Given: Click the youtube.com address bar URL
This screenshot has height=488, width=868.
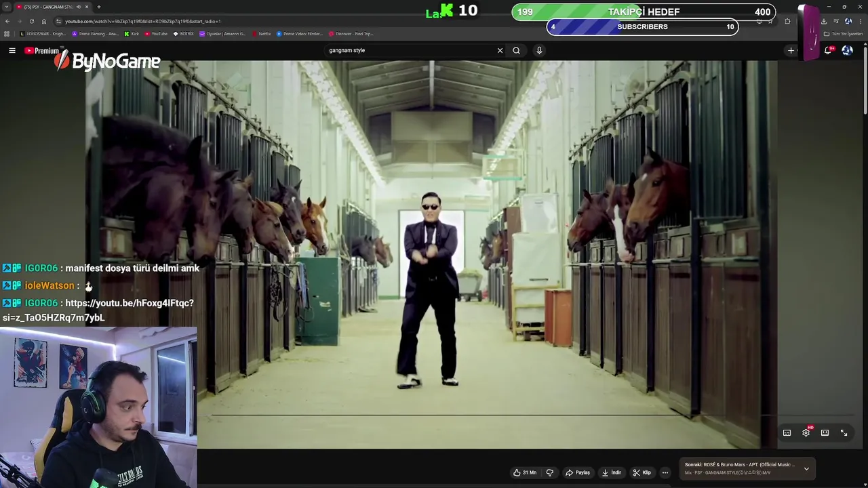Looking at the screenshot, I should 143,21.
